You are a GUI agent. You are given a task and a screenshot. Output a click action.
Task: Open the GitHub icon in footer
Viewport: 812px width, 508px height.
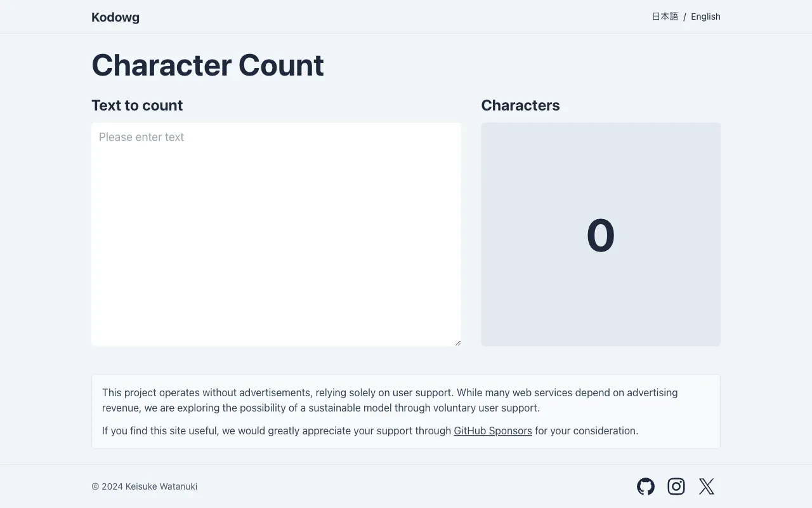tap(646, 486)
